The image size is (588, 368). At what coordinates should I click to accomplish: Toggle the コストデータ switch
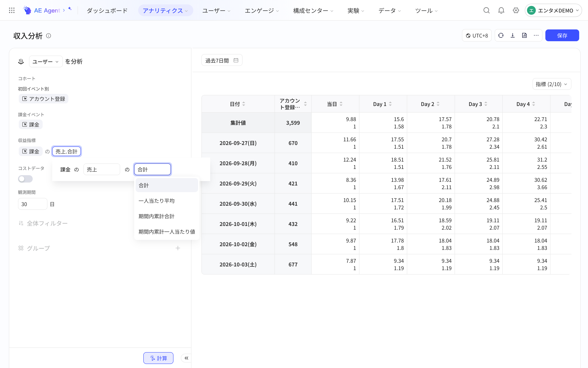point(25,179)
